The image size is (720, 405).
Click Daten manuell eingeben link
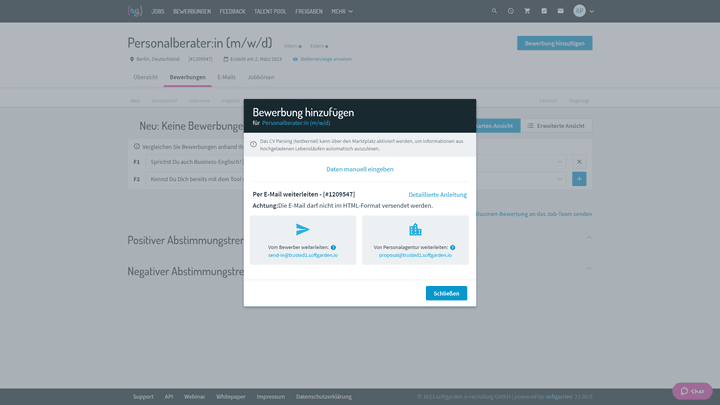click(360, 169)
